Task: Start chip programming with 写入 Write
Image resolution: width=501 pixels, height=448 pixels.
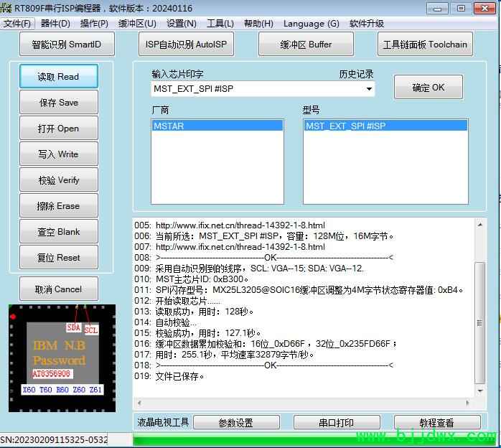Action: [x=58, y=154]
